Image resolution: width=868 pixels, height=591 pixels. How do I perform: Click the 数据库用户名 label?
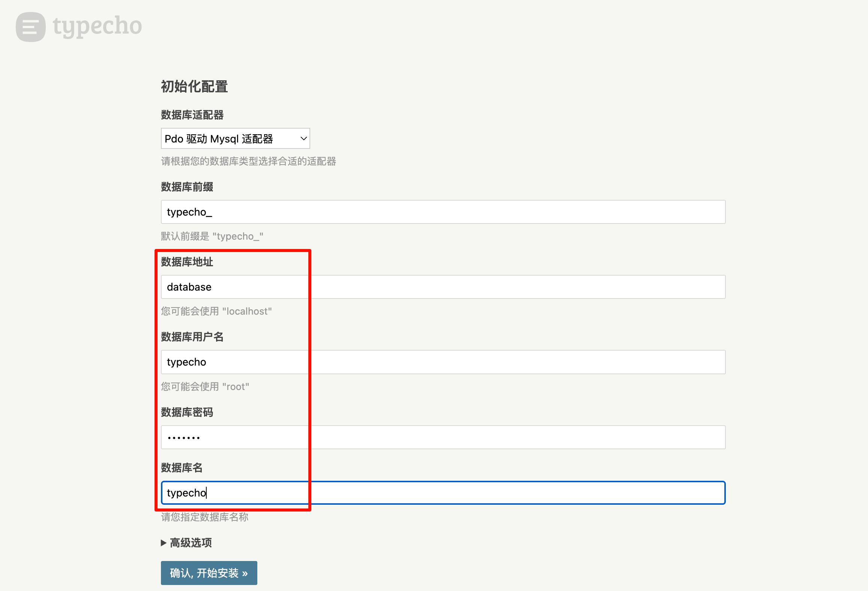point(192,337)
